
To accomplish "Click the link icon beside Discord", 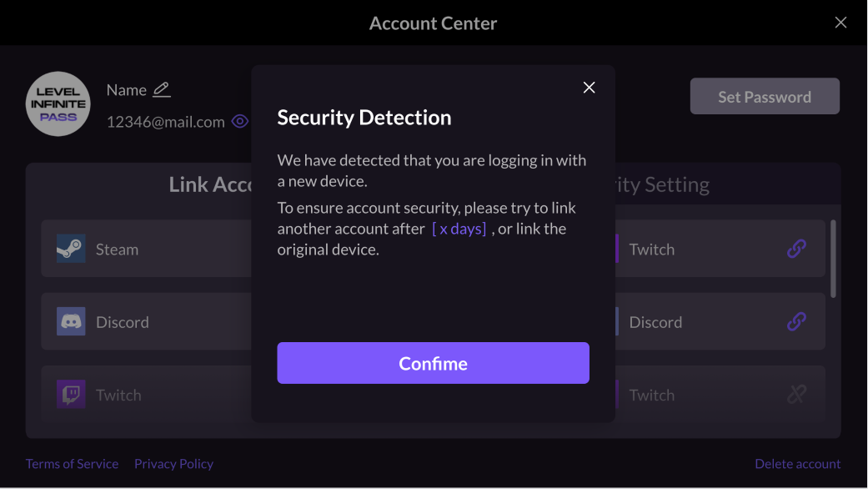I will (796, 321).
